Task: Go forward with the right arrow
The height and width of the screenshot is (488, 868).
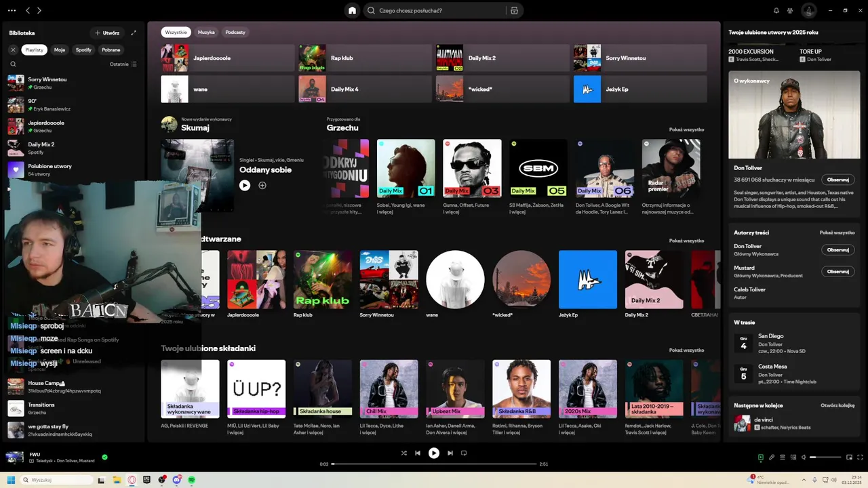Action: (x=39, y=10)
